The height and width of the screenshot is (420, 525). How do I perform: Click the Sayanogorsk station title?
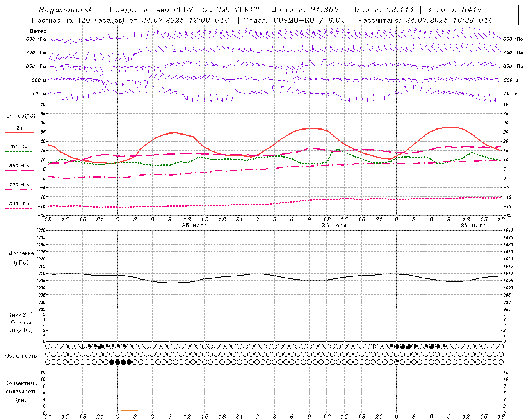click(66, 10)
